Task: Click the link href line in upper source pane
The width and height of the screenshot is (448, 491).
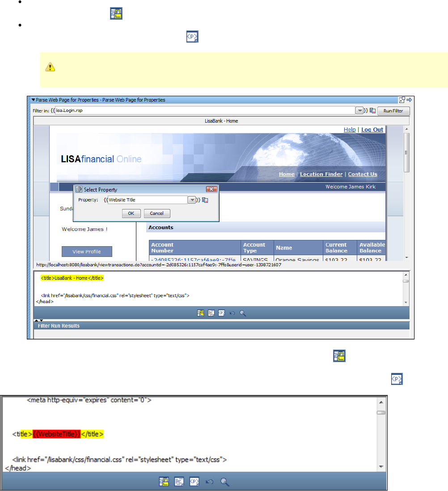Action: pyautogui.click(x=115, y=295)
